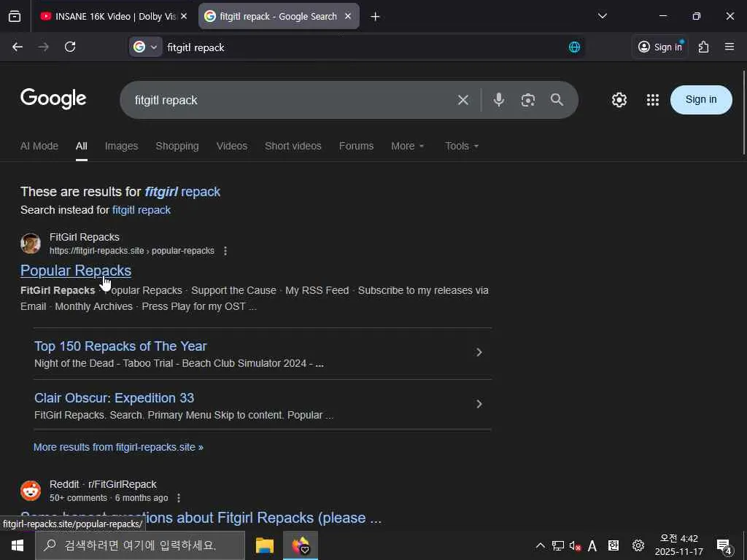Click the browser icon in taskbar

click(x=300, y=545)
